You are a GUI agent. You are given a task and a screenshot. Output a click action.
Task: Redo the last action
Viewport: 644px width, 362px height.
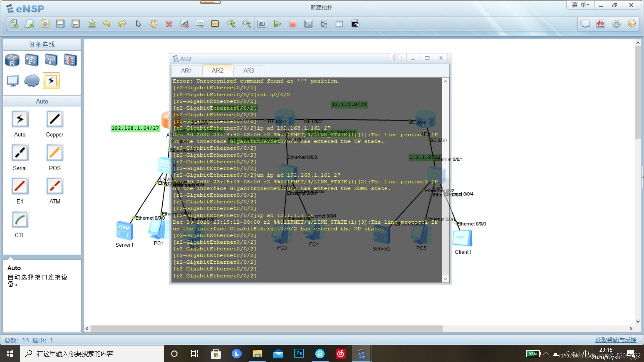122,24
